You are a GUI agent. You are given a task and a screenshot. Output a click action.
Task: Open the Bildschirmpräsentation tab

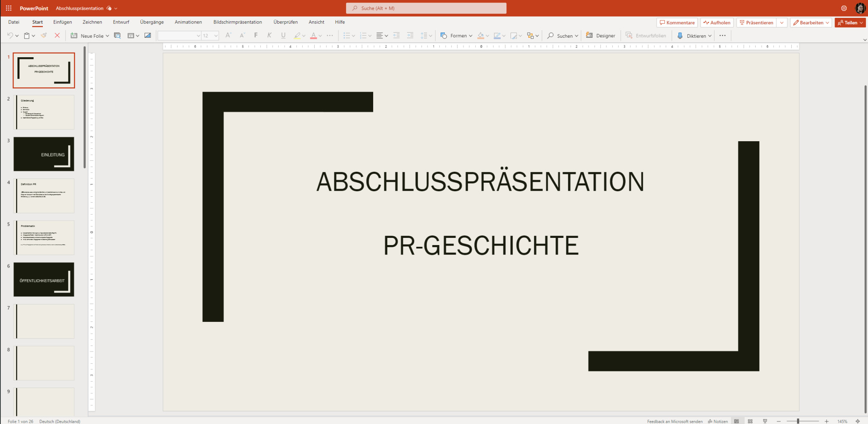(x=238, y=22)
